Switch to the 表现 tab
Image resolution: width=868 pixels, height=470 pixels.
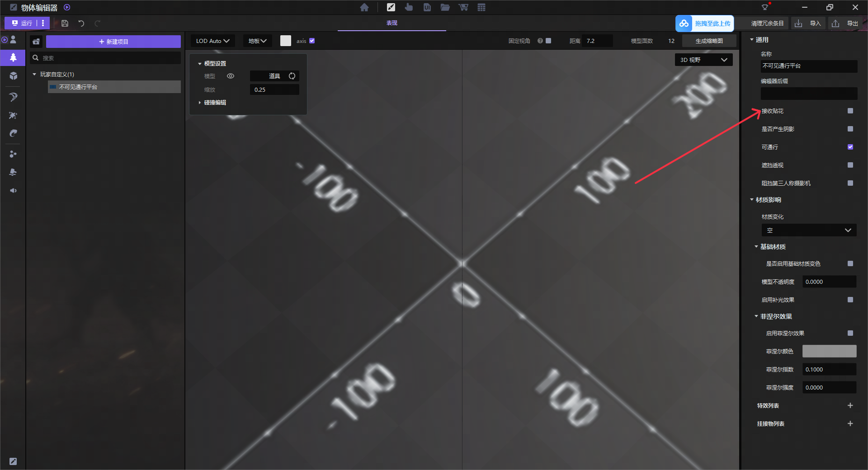(x=392, y=23)
